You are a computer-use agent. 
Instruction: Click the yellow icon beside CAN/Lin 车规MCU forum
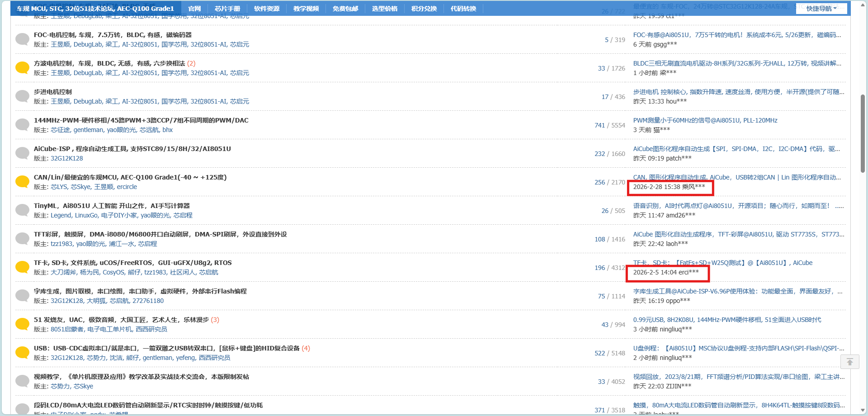(x=22, y=181)
